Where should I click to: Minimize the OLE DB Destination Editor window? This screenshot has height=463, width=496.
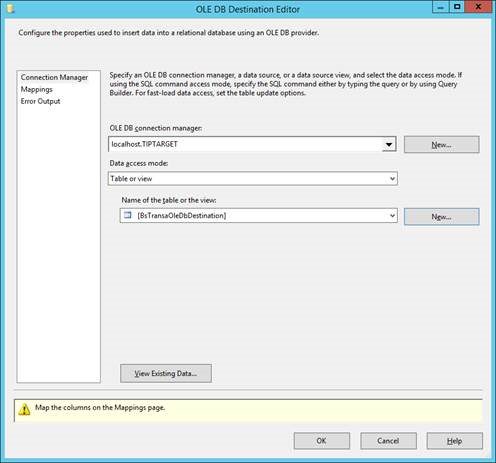(441, 7)
